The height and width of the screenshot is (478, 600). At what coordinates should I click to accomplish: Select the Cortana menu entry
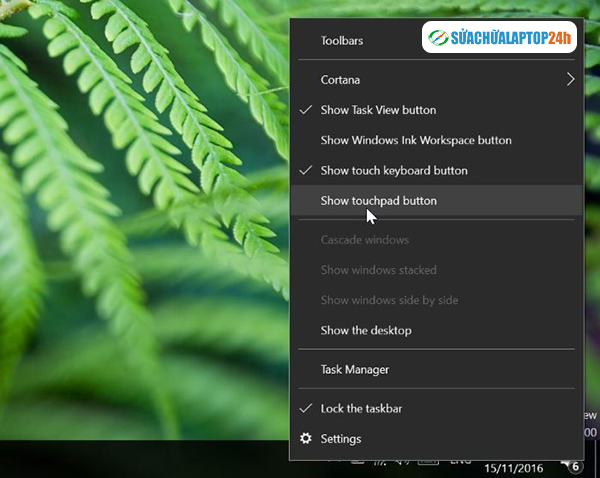(340, 80)
